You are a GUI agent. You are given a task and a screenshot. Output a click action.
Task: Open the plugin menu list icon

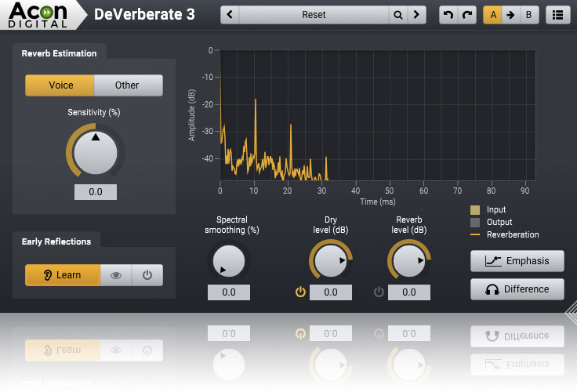[x=557, y=15]
